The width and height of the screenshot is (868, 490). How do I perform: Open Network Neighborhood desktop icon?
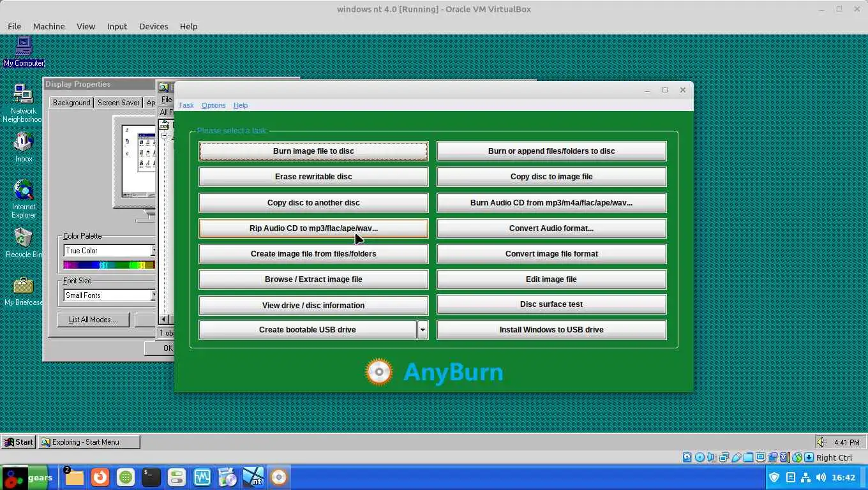[x=23, y=103]
